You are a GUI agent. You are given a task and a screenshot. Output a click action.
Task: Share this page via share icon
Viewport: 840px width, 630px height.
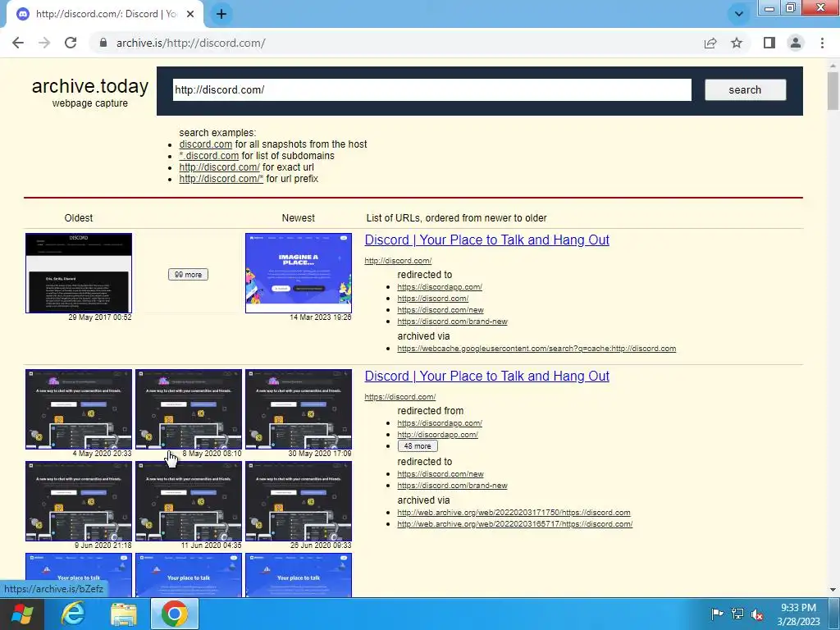click(x=710, y=43)
